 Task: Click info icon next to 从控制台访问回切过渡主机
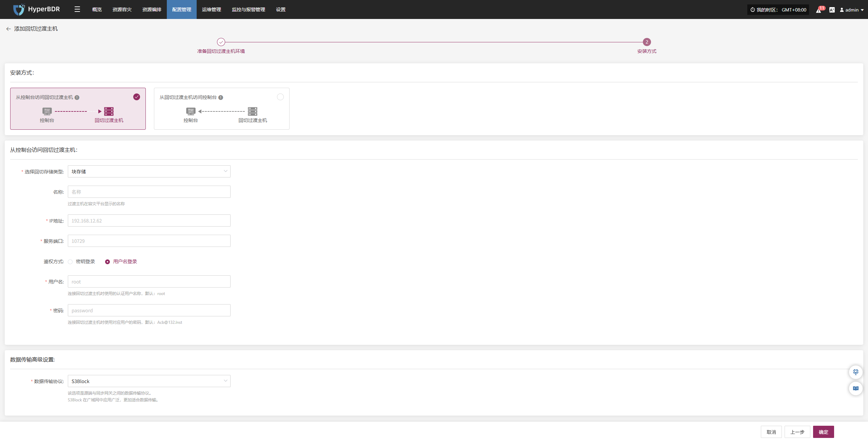[77, 98]
